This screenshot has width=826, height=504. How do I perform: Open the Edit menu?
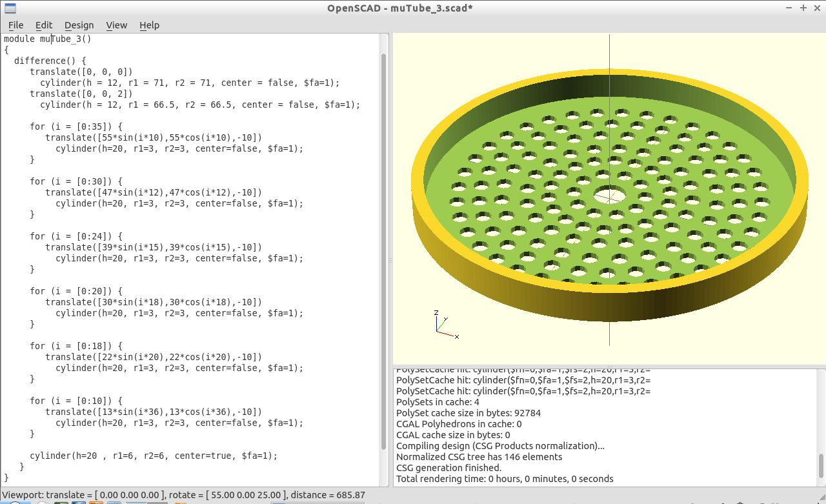click(44, 25)
